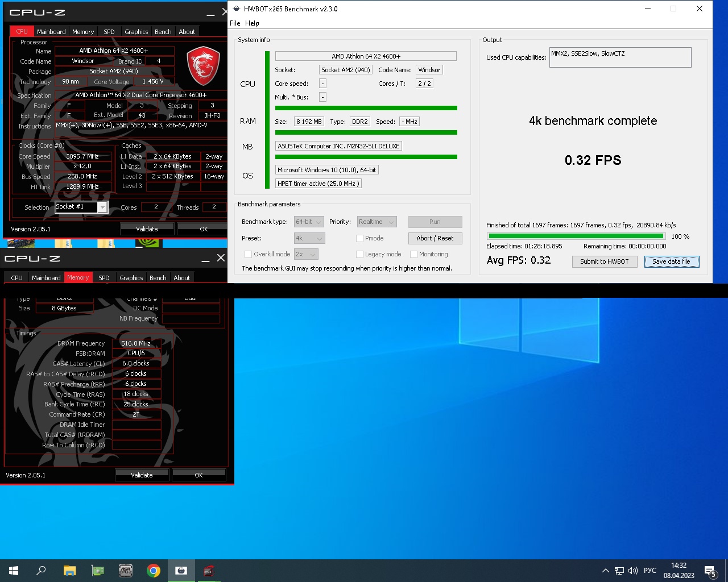Click OK in the upper CPU-Z window
Screen dimensions: 728x582
204,229
